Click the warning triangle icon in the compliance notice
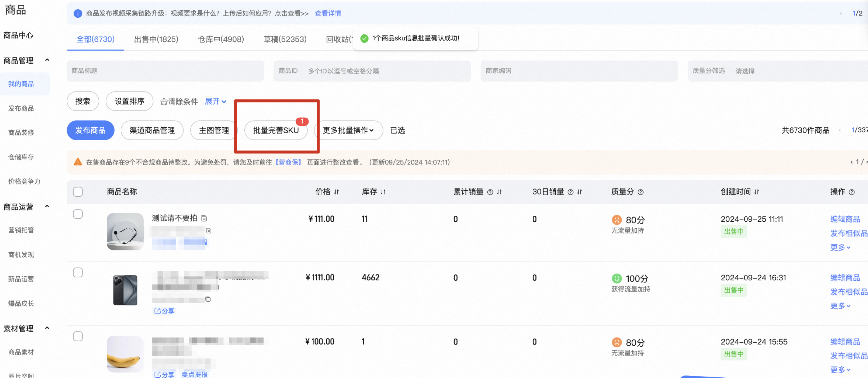Viewport: 868px width, 378px height. click(x=78, y=162)
